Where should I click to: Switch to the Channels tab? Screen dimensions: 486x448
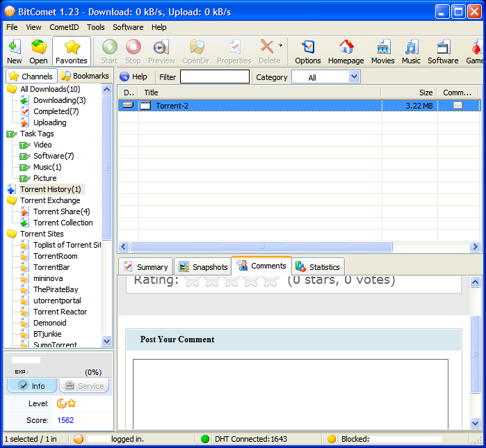point(31,77)
